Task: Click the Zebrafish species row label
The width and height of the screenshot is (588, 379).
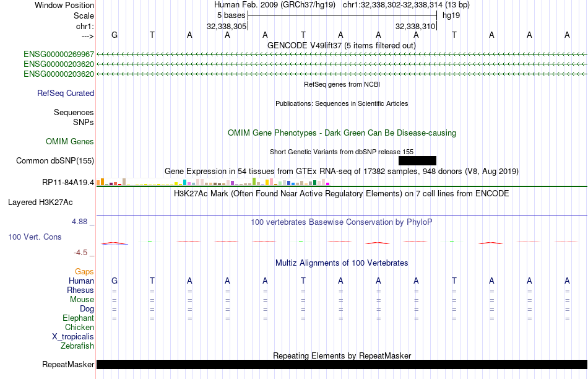Action: pyautogui.click(x=77, y=346)
